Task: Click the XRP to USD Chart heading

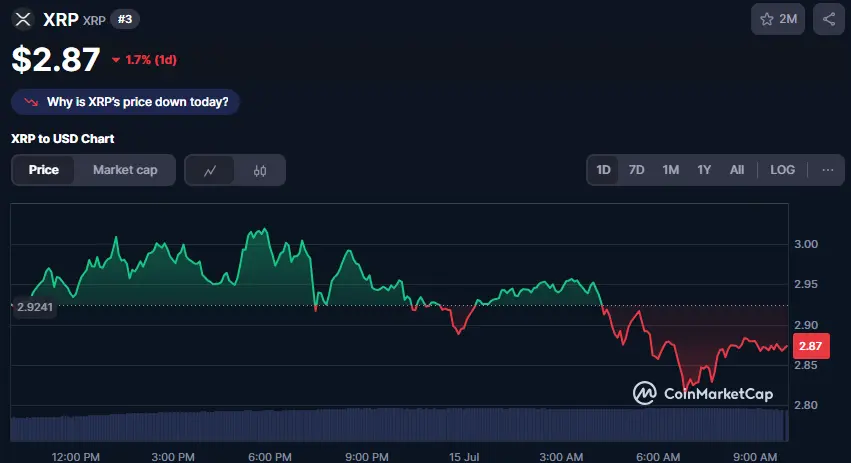Action: point(62,139)
